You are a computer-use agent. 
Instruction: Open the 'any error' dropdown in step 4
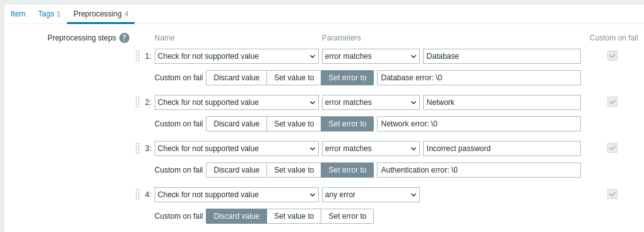pos(371,195)
